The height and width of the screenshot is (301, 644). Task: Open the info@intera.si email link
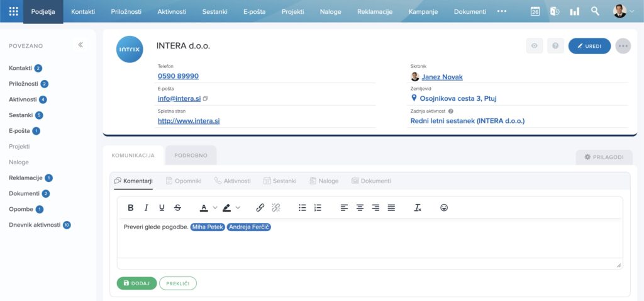[179, 99]
